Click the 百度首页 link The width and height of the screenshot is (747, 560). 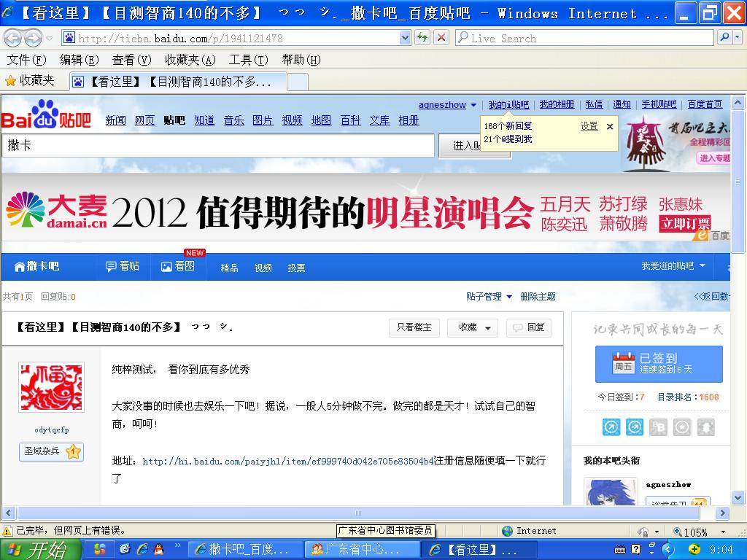coord(705,105)
